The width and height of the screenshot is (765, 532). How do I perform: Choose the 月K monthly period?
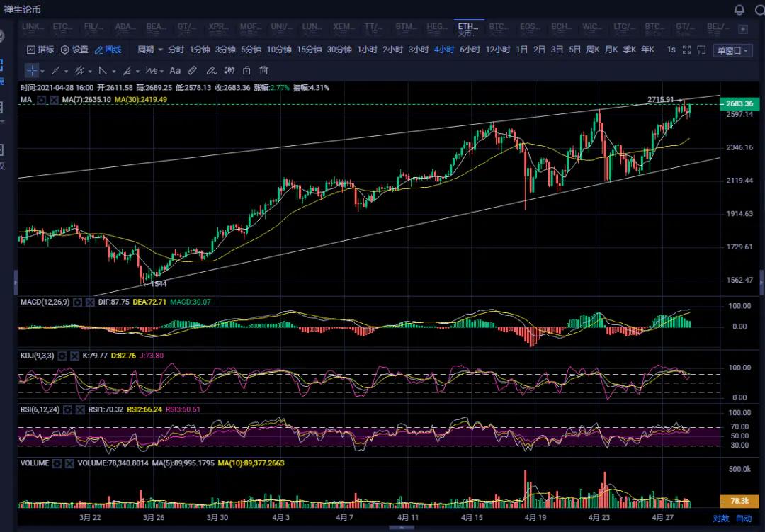611,50
